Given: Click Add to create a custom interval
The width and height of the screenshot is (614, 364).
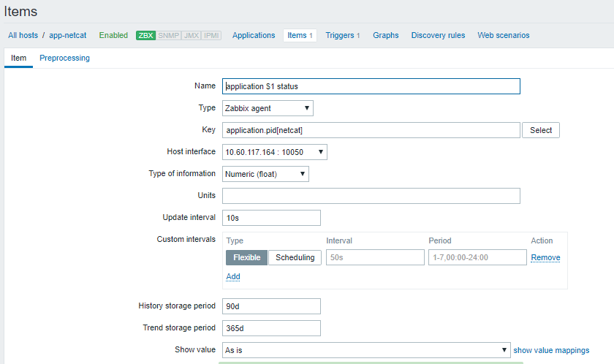Looking at the screenshot, I should pos(233,276).
